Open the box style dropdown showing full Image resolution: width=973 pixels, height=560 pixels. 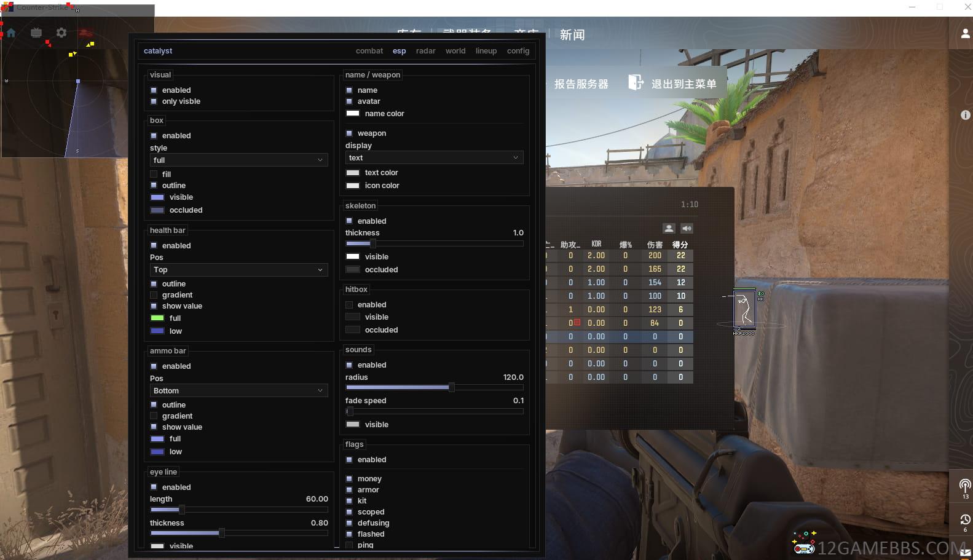(x=238, y=160)
